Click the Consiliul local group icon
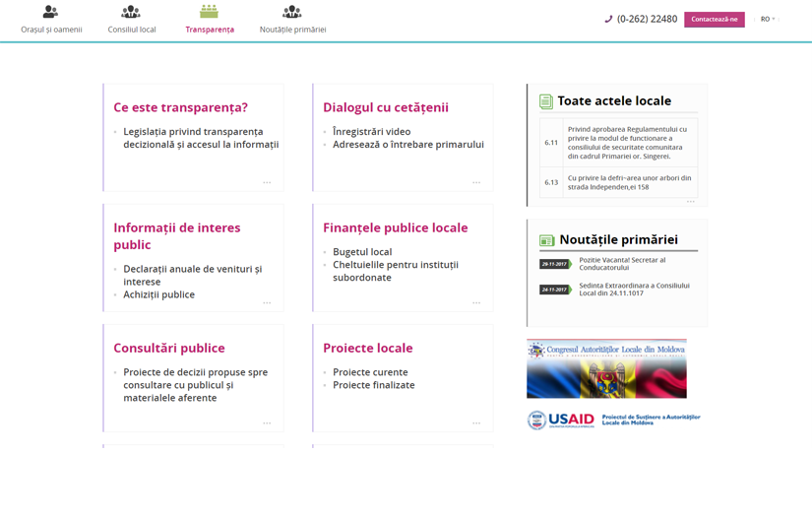 [x=131, y=12]
